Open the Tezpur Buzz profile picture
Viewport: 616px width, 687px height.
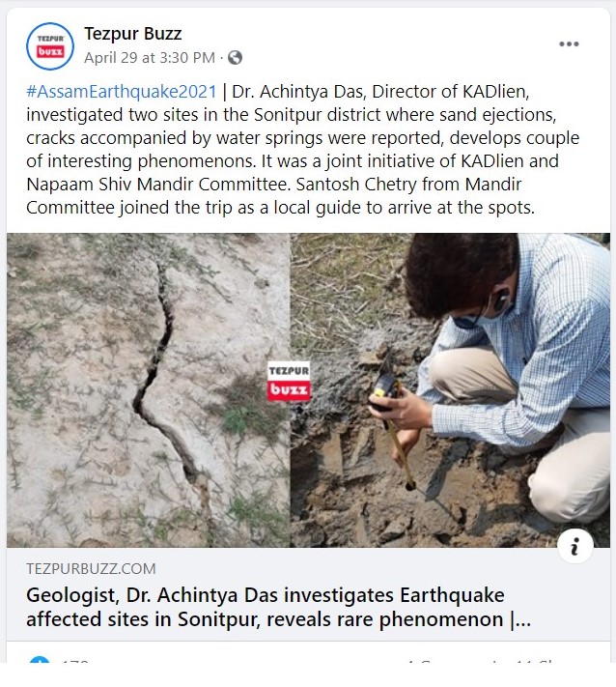tap(50, 45)
